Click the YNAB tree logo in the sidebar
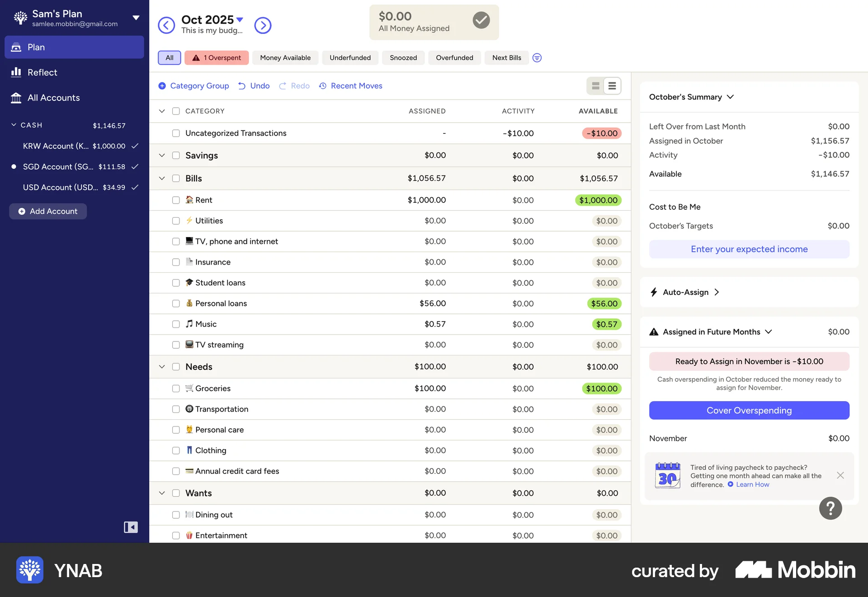Screen dimensions: 868x597 (x=20, y=18)
